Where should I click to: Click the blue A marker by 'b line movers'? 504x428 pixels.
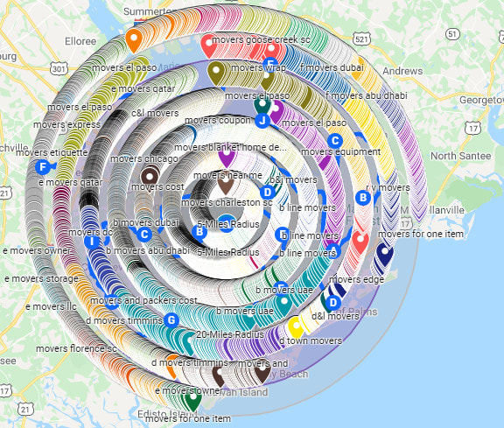333,250
